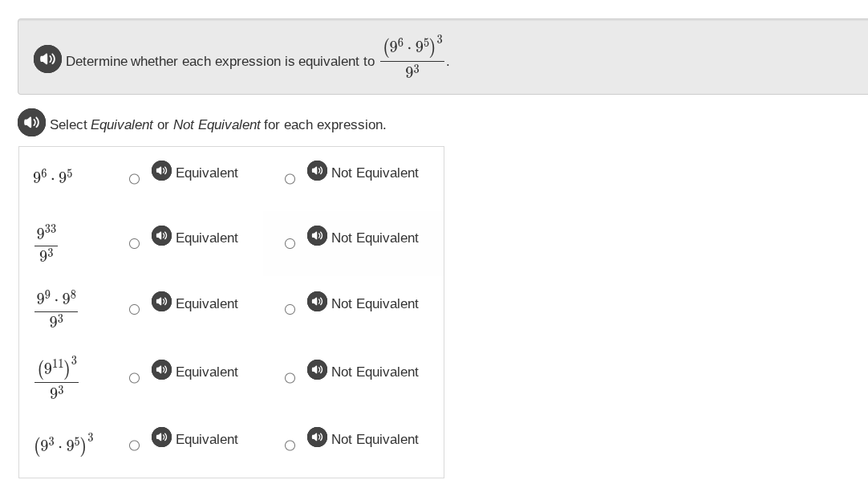
Task: Select Equivalent for the expression 9^33/9^3
Action: (134, 243)
